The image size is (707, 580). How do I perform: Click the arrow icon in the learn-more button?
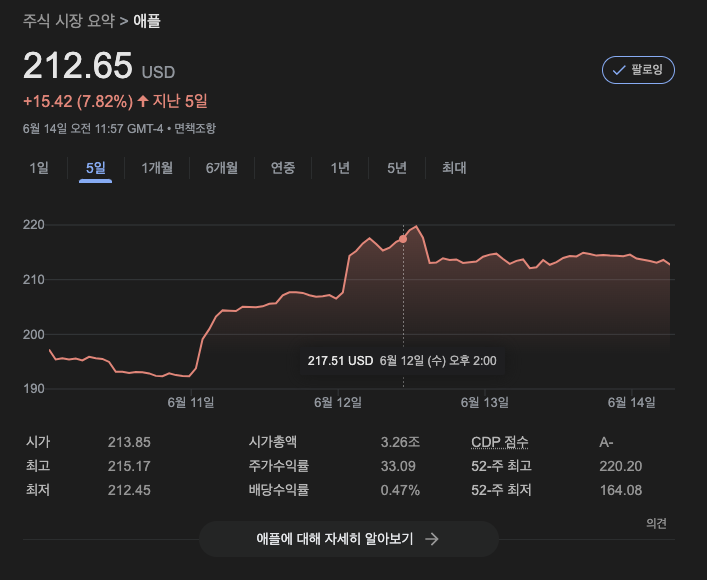click(432, 539)
